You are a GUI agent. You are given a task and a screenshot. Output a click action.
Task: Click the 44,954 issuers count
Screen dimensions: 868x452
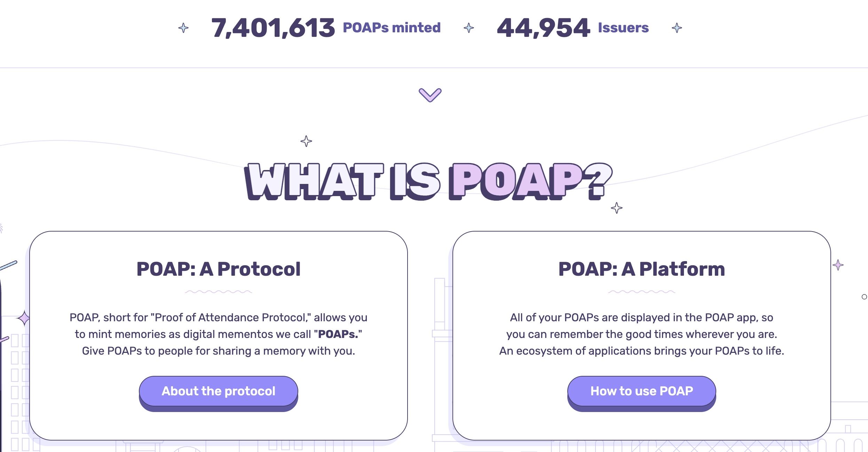click(x=544, y=28)
